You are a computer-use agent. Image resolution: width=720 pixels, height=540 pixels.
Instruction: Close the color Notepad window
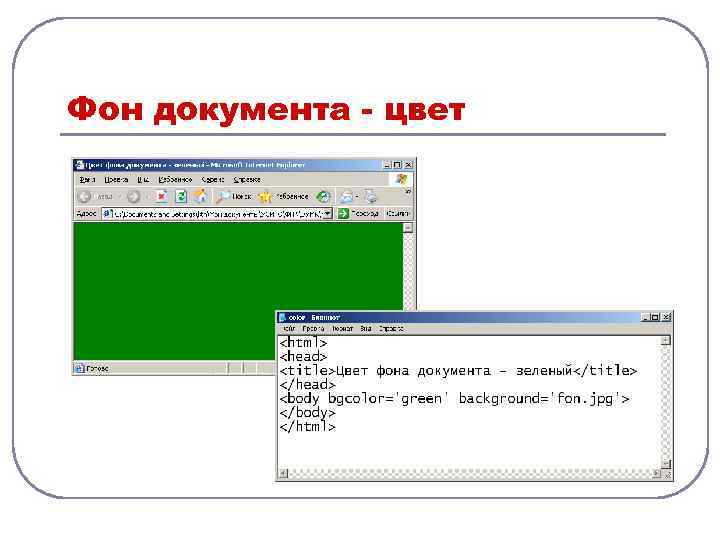666,317
